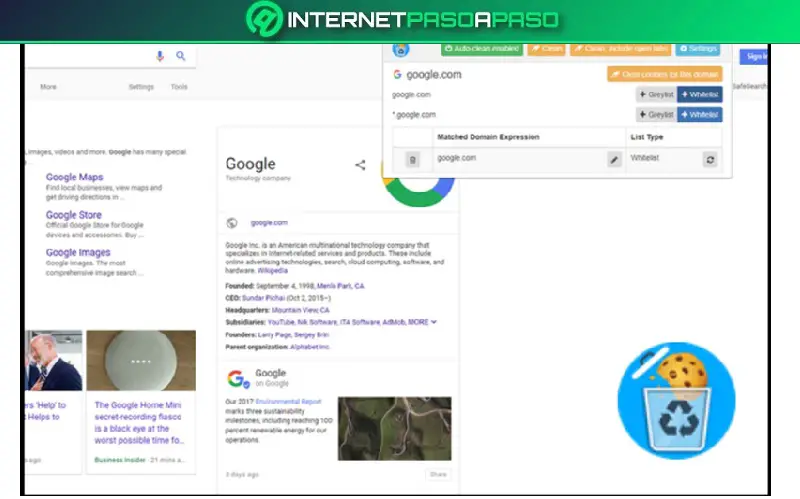This screenshot has height=499, width=800.
Task: Click the share icon in the Google panel
Action: click(360, 165)
